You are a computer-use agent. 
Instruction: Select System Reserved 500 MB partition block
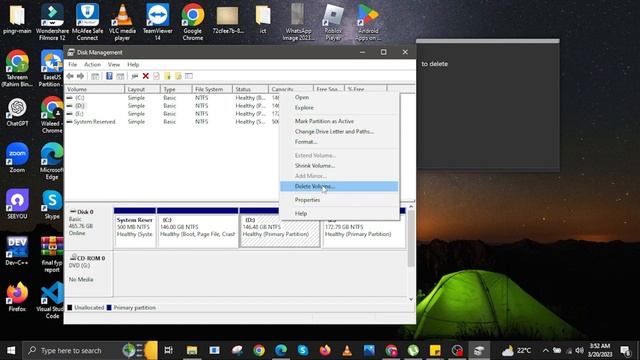pyautogui.click(x=135, y=227)
